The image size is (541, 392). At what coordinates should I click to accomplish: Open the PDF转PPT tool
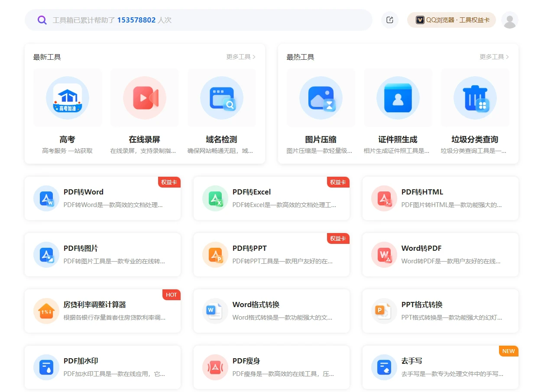[x=215, y=255]
